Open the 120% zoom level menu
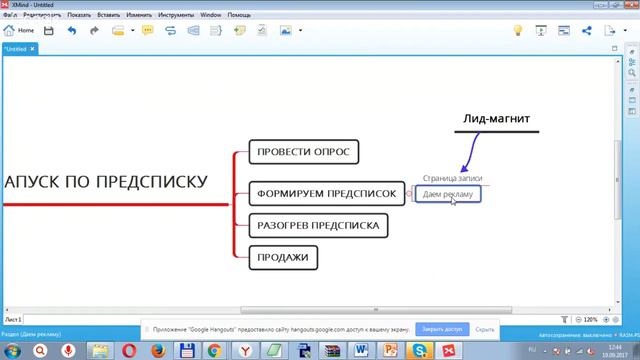The height and width of the screenshot is (360, 640). [x=591, y=320]
